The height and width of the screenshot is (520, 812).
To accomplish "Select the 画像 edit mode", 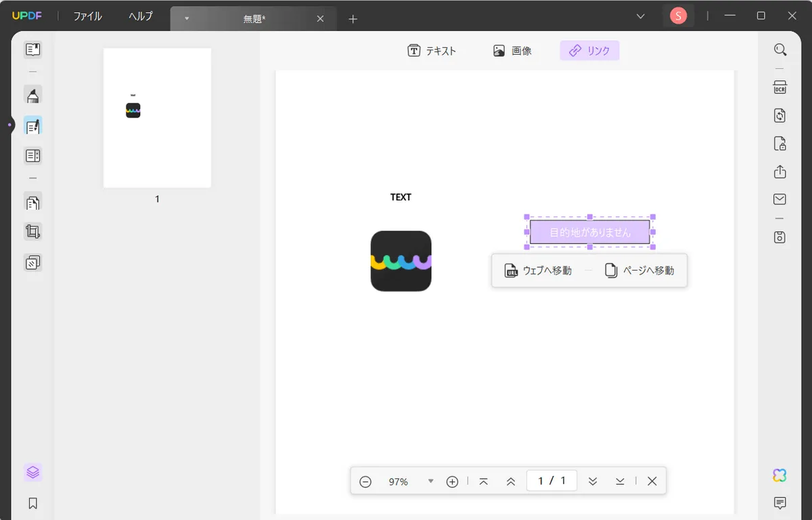I will [512, 51].
